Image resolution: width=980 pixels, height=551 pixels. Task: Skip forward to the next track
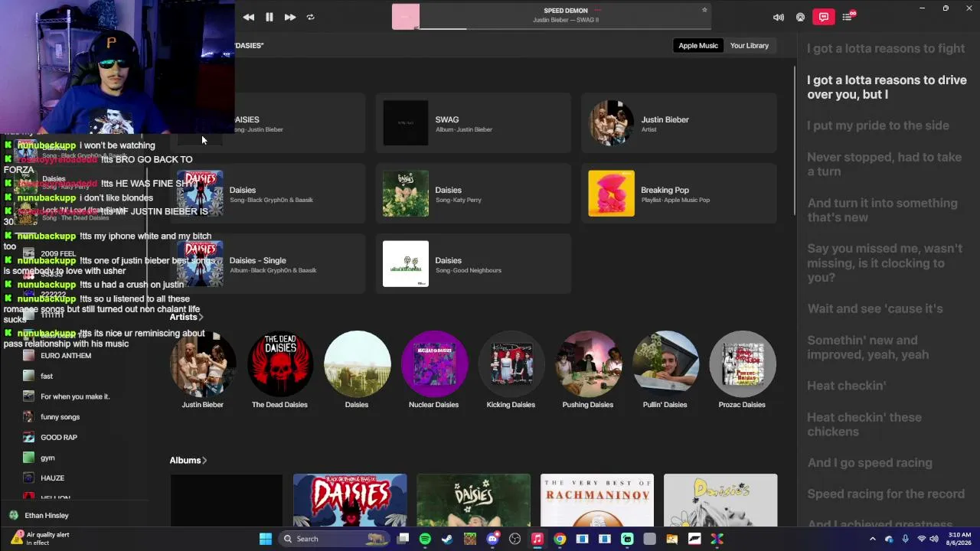[290, 17]
